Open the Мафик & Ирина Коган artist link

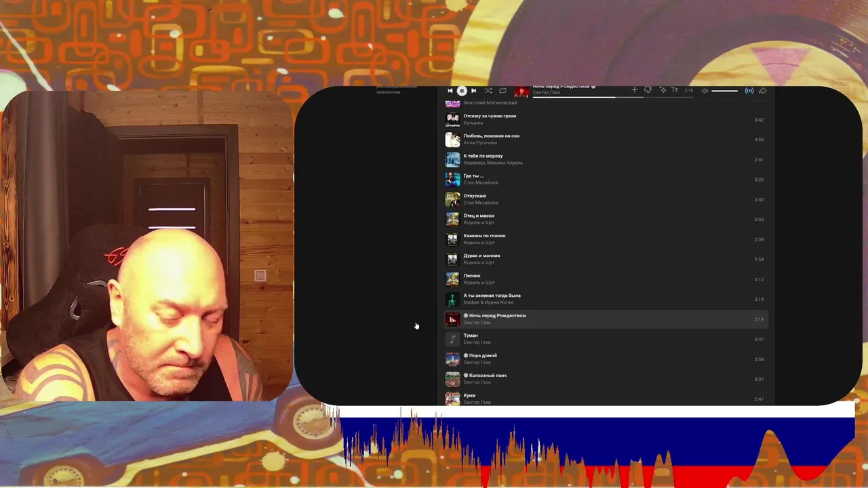488,302
